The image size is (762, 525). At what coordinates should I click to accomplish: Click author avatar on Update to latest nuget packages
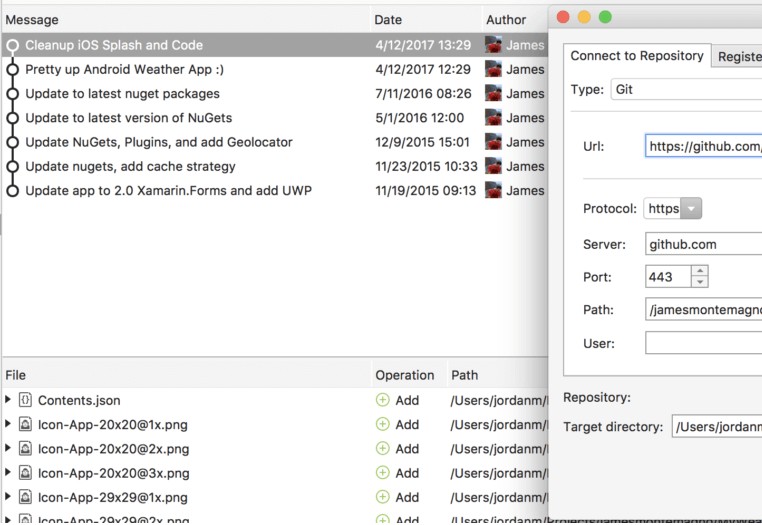(x=493, y=93)
